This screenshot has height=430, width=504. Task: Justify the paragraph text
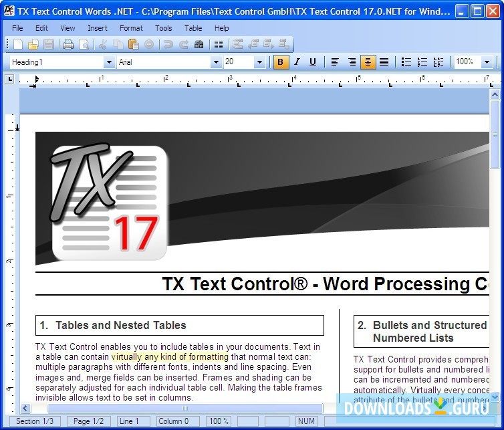tap(384, 62)
